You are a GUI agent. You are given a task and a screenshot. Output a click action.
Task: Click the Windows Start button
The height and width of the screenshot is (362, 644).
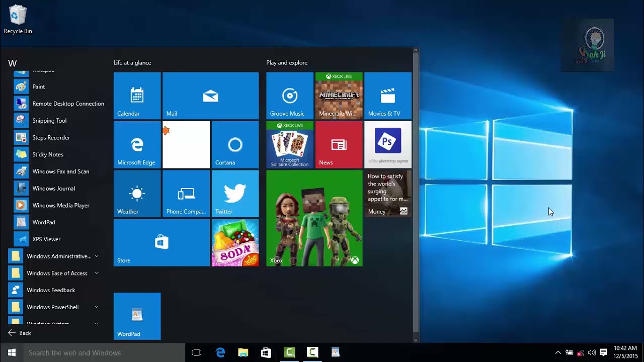click(x=12, y=352)
